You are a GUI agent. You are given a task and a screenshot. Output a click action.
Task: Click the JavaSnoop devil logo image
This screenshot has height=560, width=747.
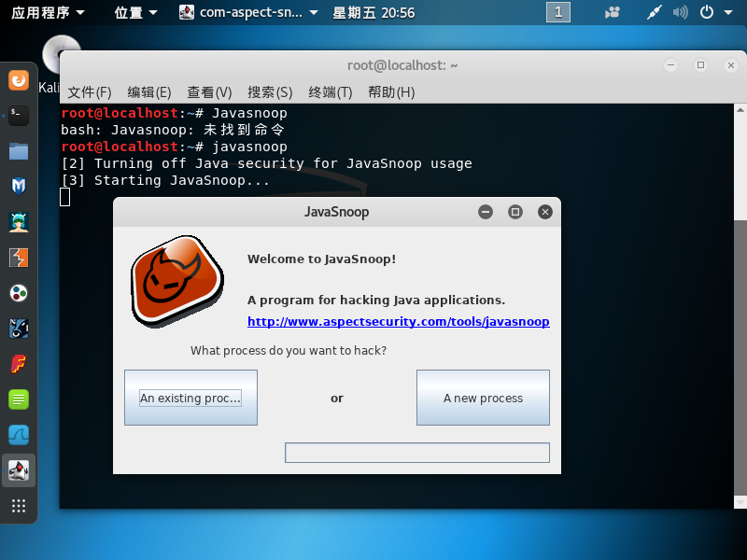pos(177,282)
